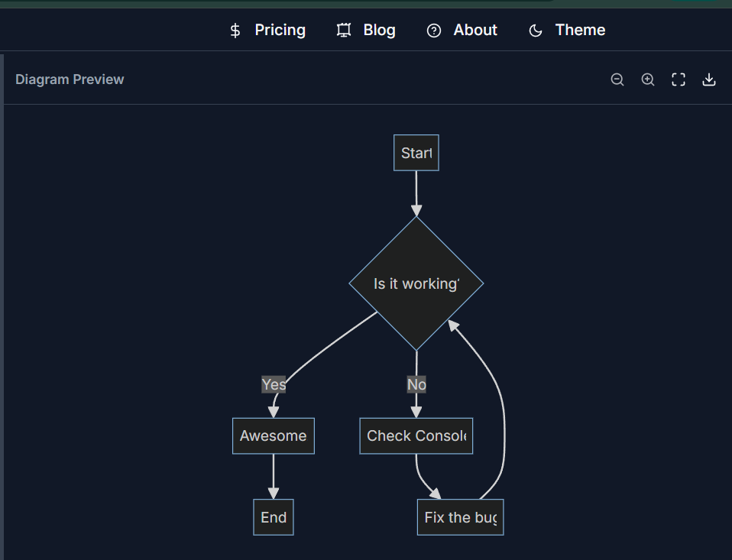Select the Awesome node
Viewport: 732px width, 560px height.
(274, 435)
